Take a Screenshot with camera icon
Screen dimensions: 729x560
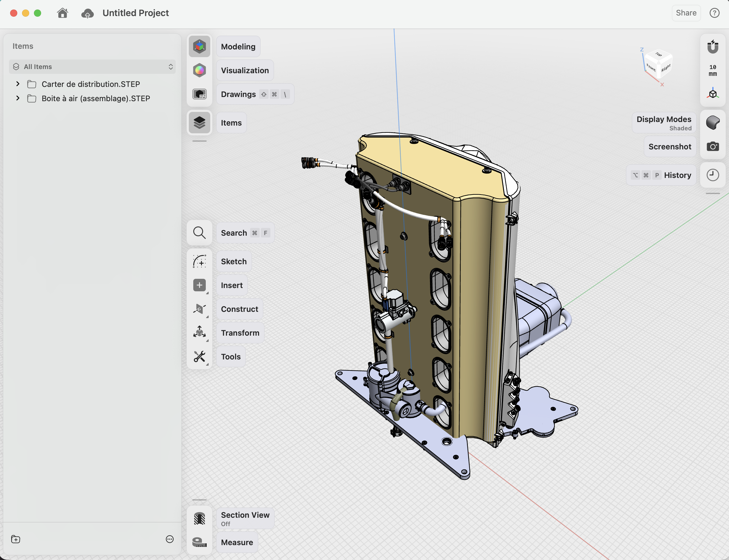click(x=713, y=146)
